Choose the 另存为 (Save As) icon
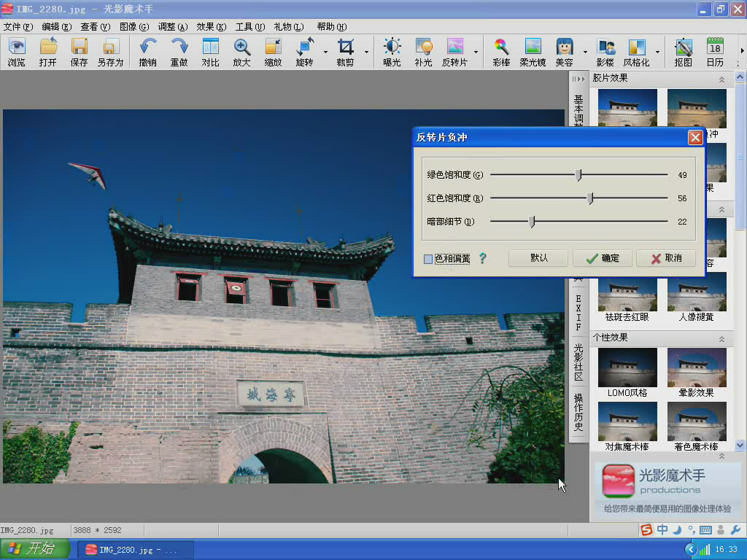747x560 pixels. 111,52
